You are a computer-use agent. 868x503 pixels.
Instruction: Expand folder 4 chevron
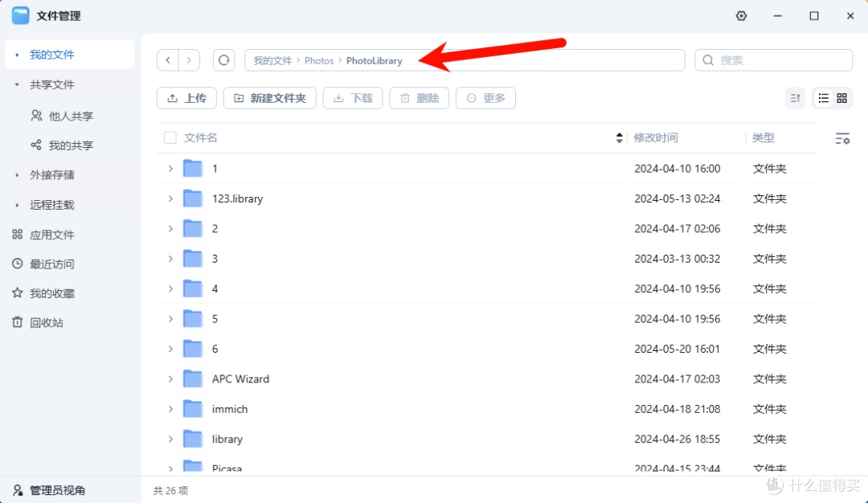pos(170,288)
